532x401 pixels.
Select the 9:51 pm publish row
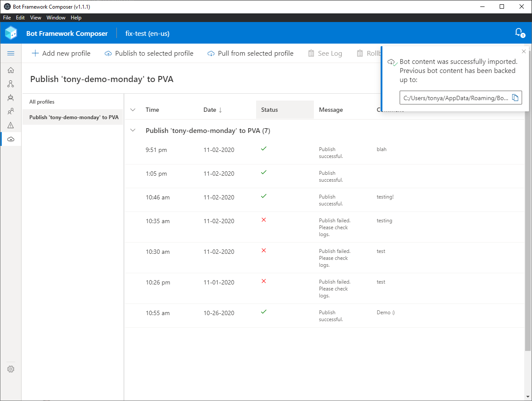click(324, 152)
